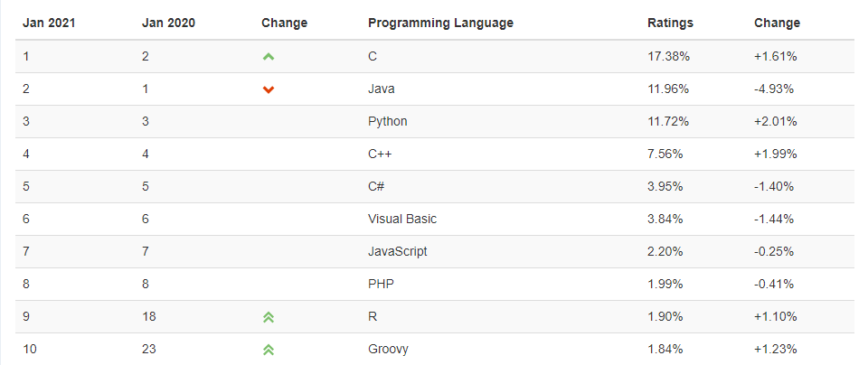Select the C++ language name
The width and height of the screenshot is (868, 365).
coord(380,154)
